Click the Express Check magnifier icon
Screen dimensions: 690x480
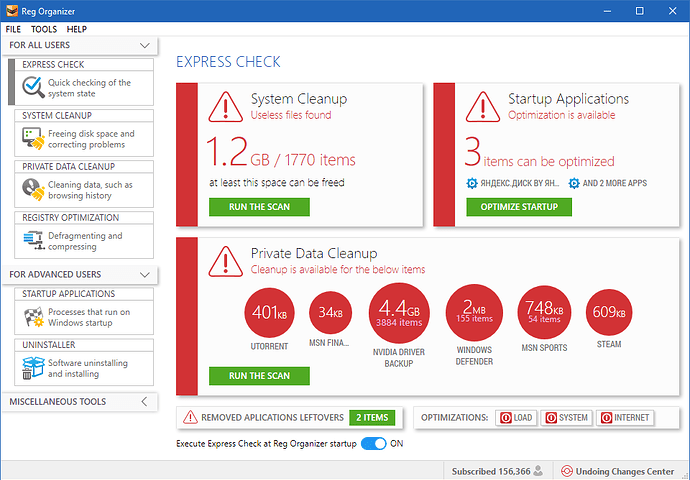[32, 89]
